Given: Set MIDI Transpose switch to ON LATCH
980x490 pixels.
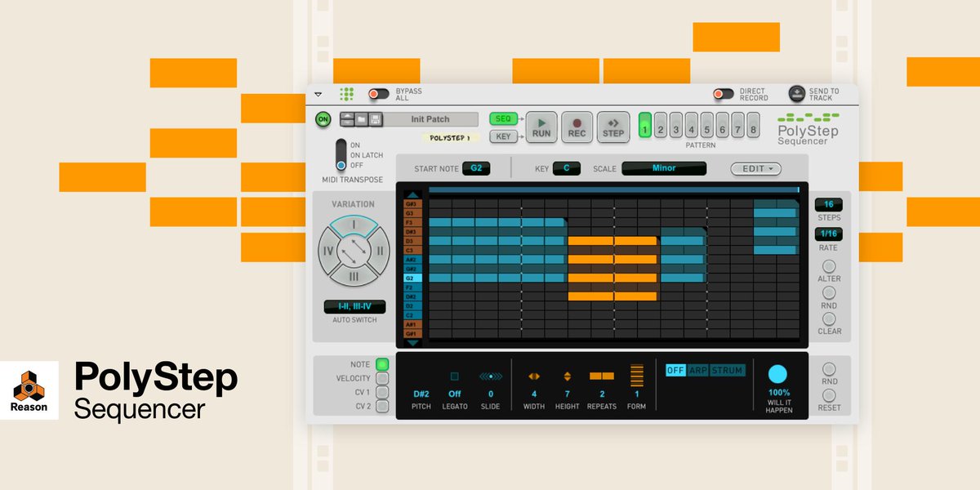Looking at the screenshot, I should pos(343,154).
